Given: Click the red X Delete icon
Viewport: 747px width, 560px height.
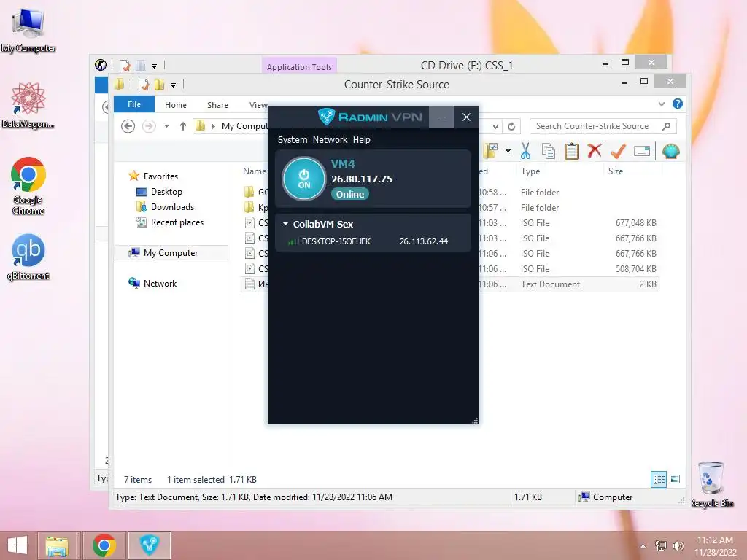Looking at the screenshot, I should 595,151.
